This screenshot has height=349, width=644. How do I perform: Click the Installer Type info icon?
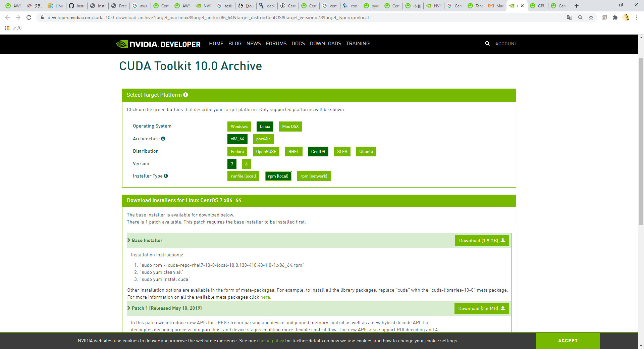point(166,176)
